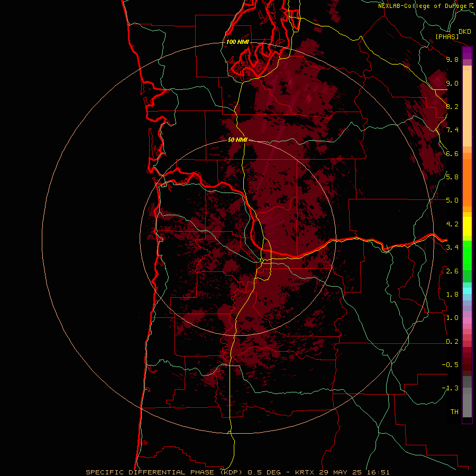This screenshot has height=476, width=476.
Task: Click the 100 NMI range ring label
Action: click(237, 42)
